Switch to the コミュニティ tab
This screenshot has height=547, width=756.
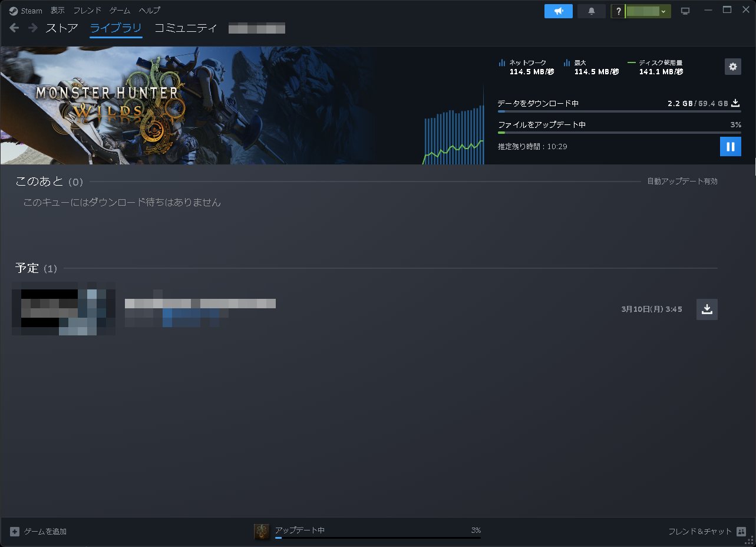(x=186, y=28)
